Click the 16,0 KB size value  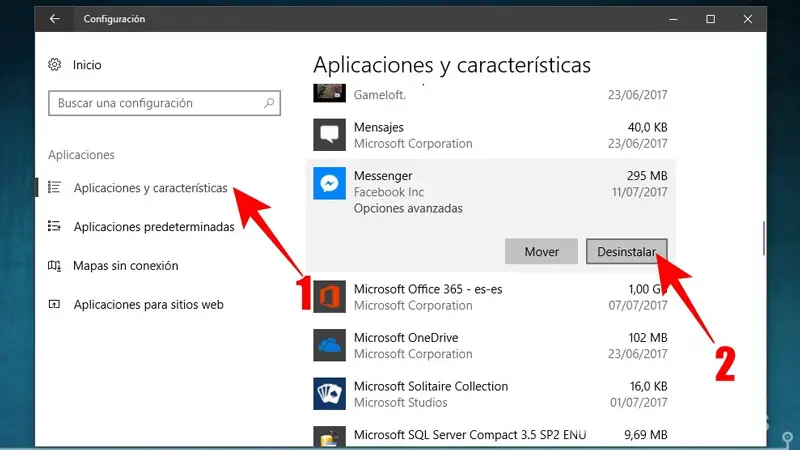tap(648, 386)
